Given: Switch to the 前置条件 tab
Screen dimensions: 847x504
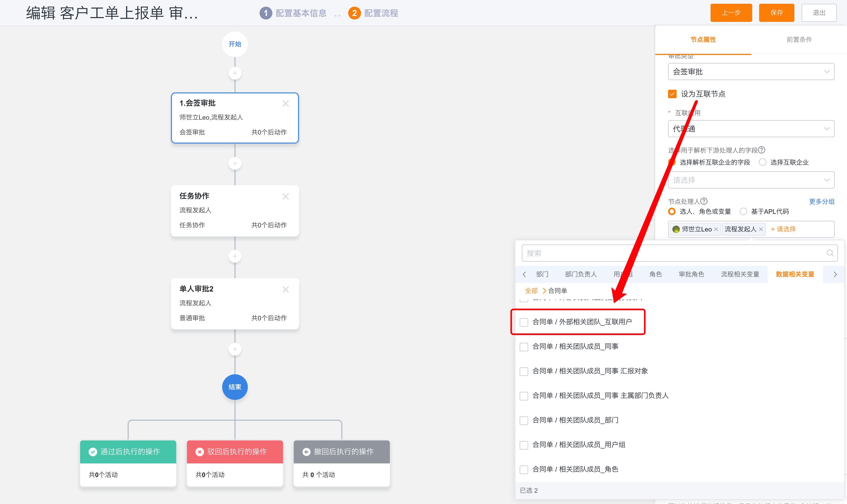Looking at the screenshot, I should 799,40.
